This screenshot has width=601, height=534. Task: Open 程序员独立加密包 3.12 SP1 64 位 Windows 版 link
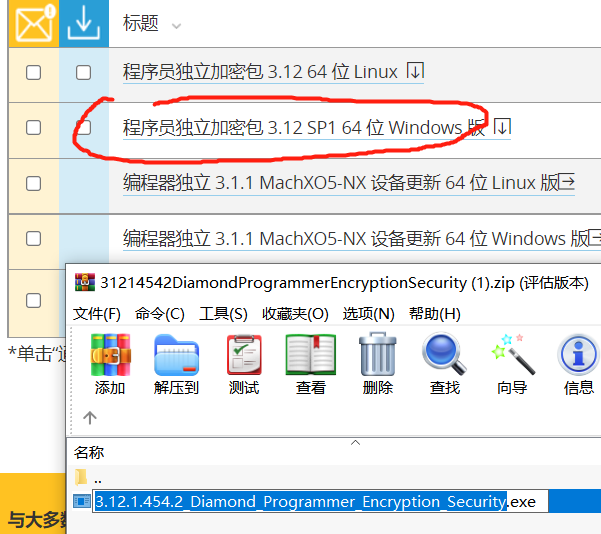click(304, 128)
